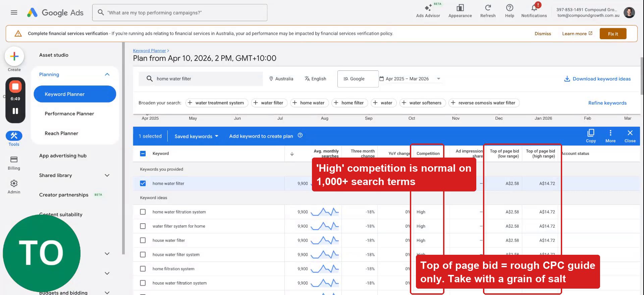Click the page vertical scrollbar
644x295 pixels.
(x=642, y=75)
